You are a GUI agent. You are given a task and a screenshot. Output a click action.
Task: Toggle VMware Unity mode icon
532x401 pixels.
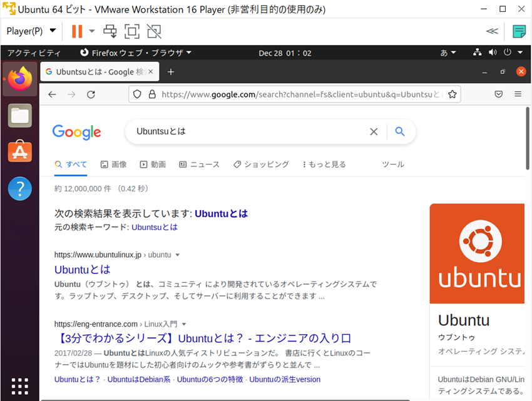pos(154,31)
